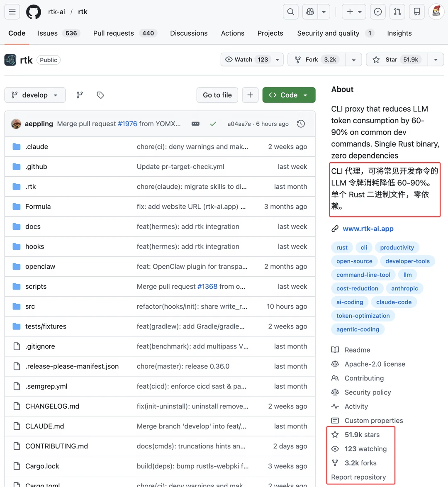View branches via the branch icon

pyautogui.click(x=80, y=95)
